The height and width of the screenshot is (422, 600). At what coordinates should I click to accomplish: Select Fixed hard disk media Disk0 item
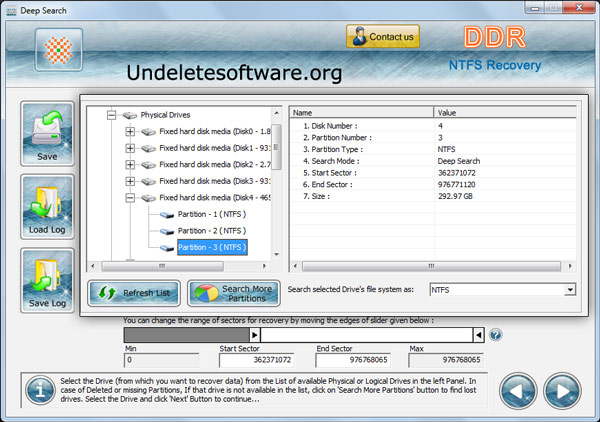pos(215,132)
